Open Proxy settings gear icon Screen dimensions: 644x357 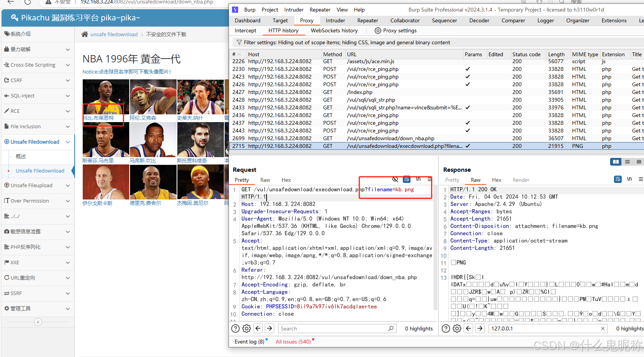tap(378, 30)
